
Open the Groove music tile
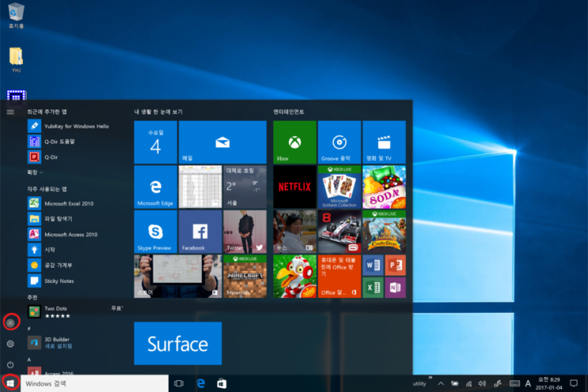[340, 143]
